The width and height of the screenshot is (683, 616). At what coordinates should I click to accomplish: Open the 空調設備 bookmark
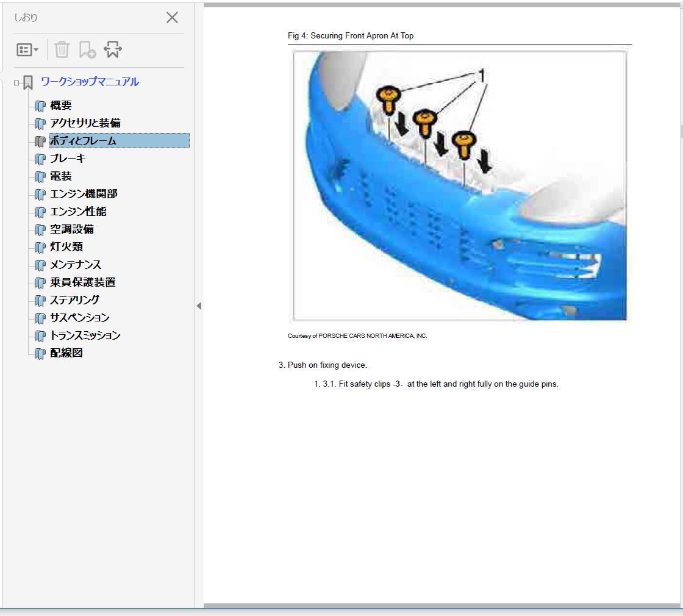(72, 229)
